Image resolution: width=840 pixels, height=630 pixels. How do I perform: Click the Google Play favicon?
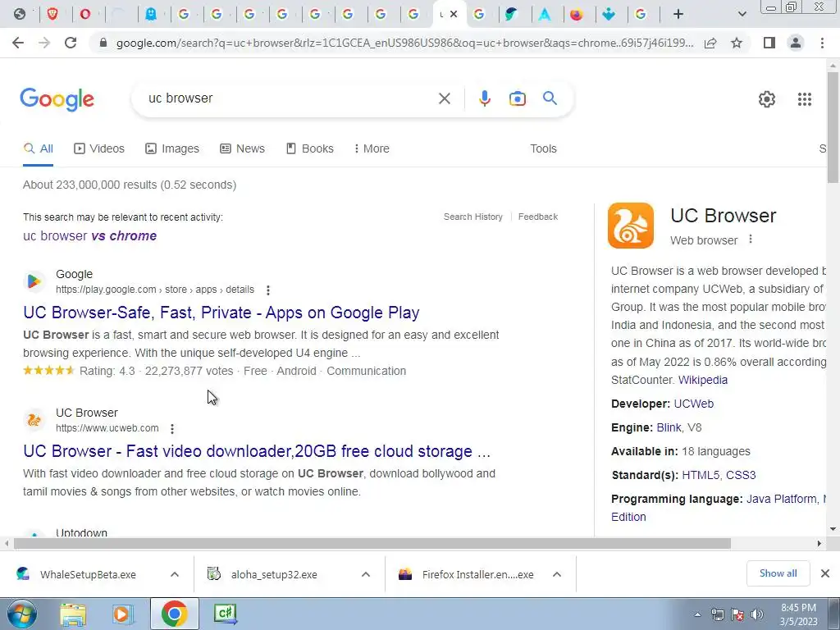34,281
